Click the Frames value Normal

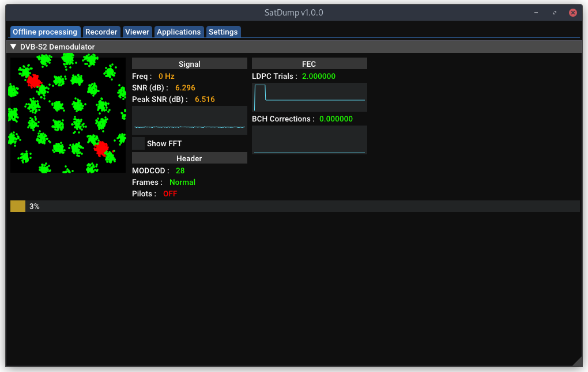(182, 182)
